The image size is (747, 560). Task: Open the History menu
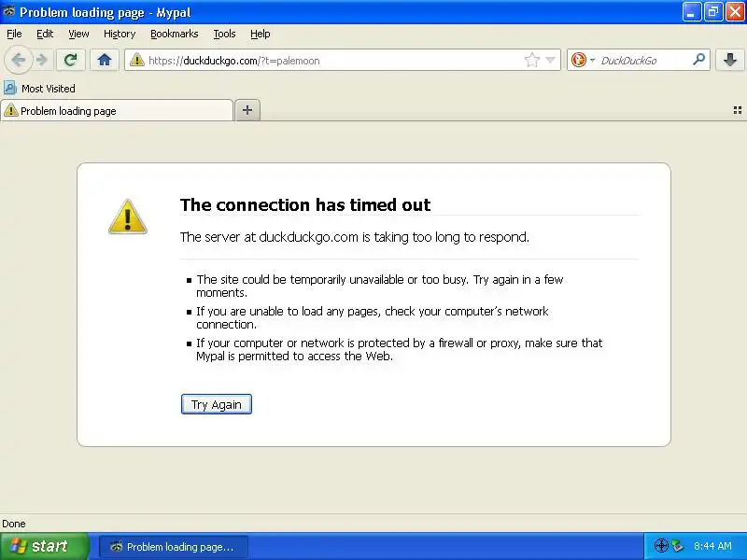point(120,34)
